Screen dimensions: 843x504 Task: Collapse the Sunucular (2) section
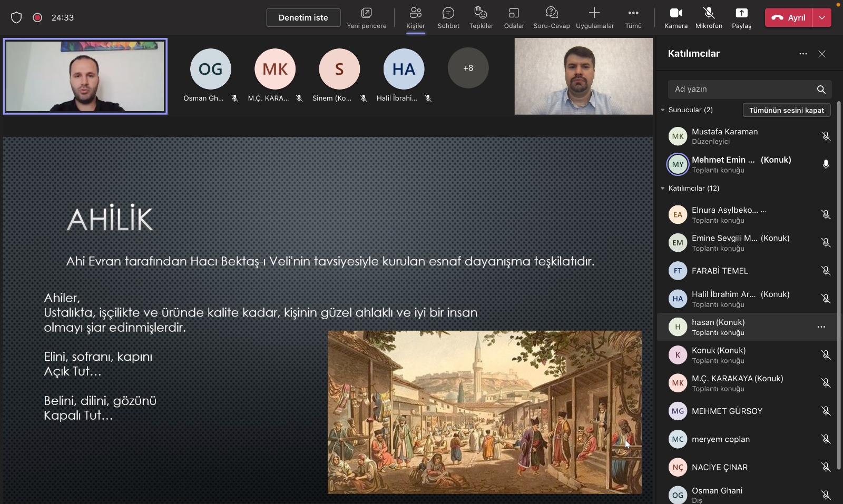pyautogui.click(x=663, y=110)
